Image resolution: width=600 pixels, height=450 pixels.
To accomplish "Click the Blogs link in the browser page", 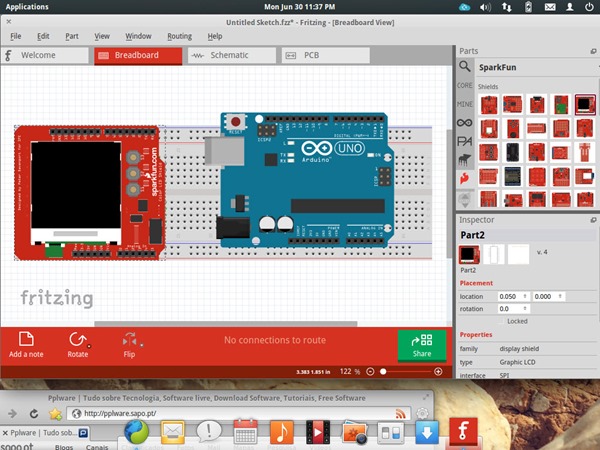I will click(x=64, y=447).
